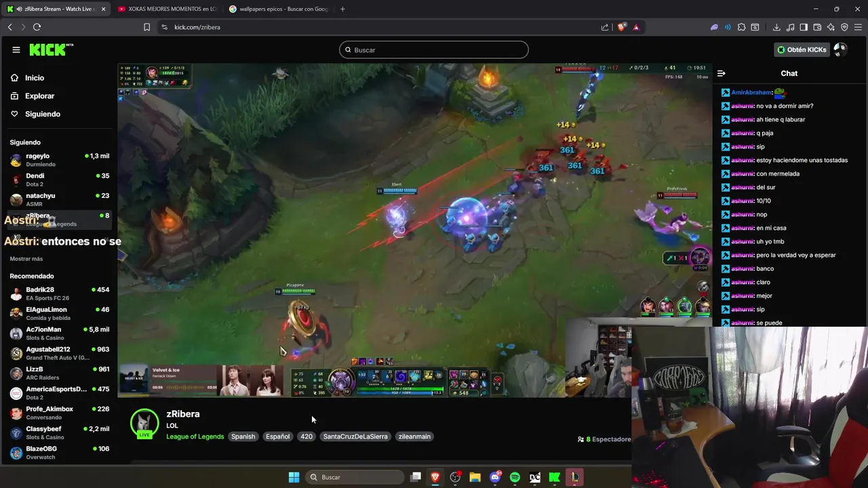Screen dimensions: 868x488
Task: Go back in browser history
Action: point(10,27)
